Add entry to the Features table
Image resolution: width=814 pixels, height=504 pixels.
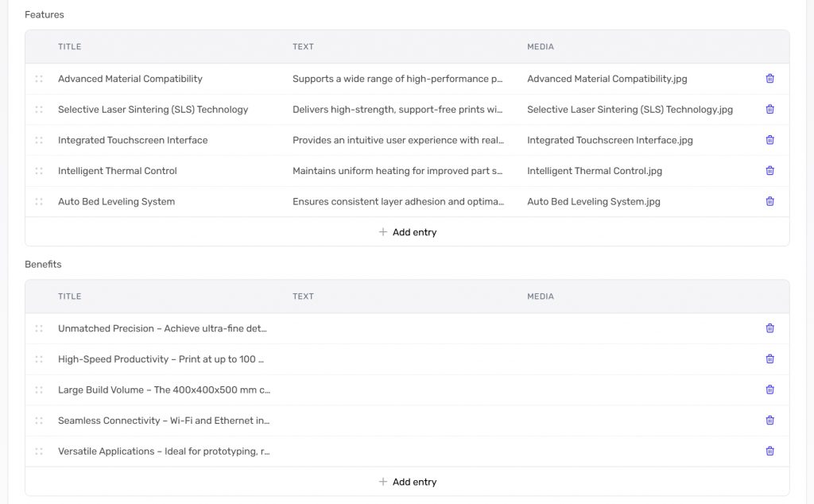click(x=407, y=232)
